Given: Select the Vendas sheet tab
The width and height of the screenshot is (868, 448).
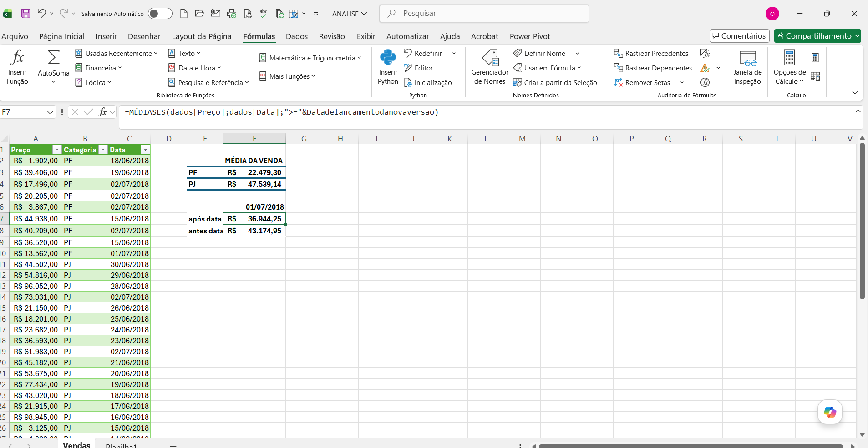Looking at the screenshot, I should pyautogui.click(x=76, y=444).
